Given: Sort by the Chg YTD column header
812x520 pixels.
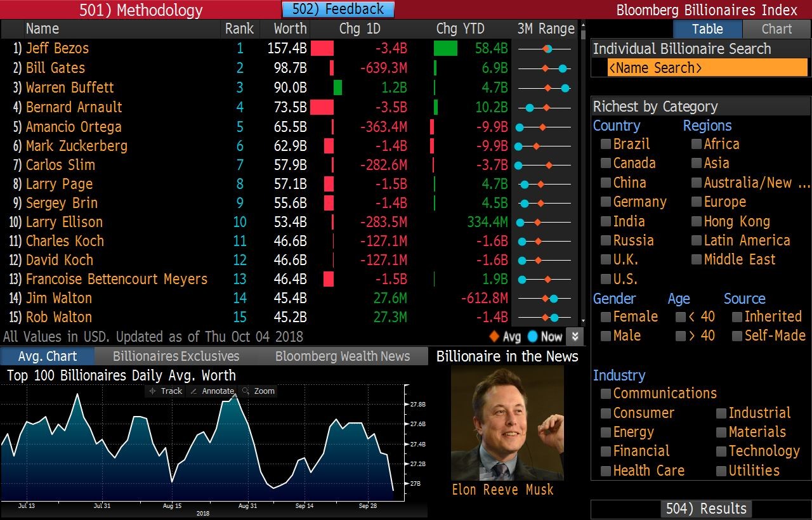Looking at the screenshot, I should pyautogui.click(x=460, y=29).
